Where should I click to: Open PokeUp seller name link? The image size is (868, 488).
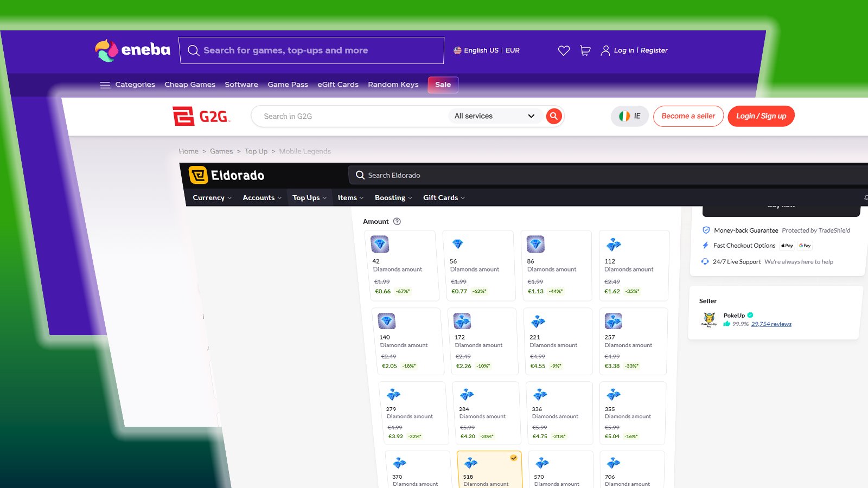734,316
